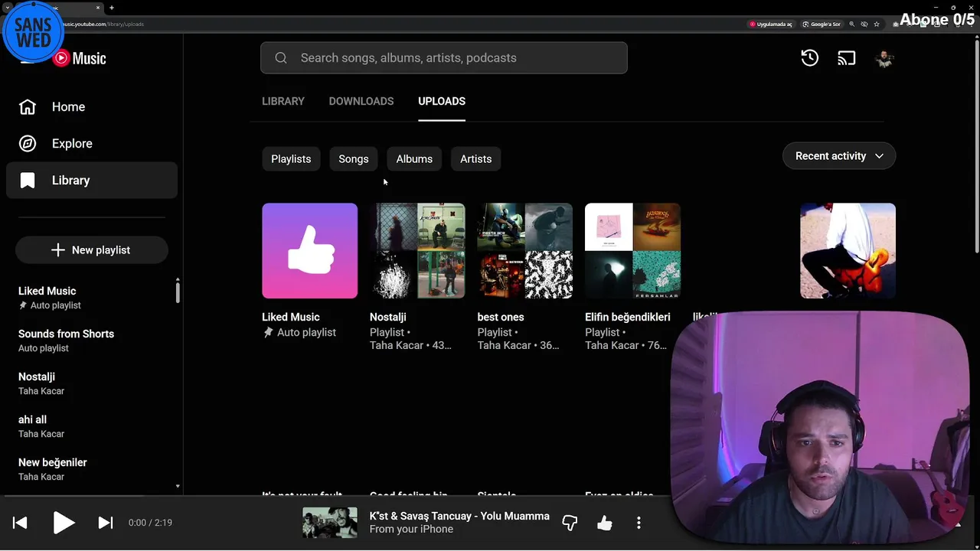Click the plus icon in New playlist
The height and width of the screenshot is (551, 980).
point(58,250)
